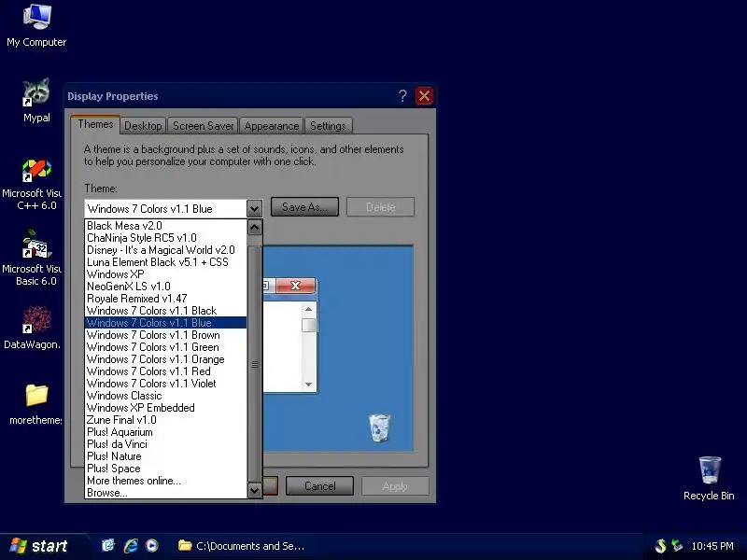
Task: Click the theme list scroll down arrow
Action: [x=254, y=490]
